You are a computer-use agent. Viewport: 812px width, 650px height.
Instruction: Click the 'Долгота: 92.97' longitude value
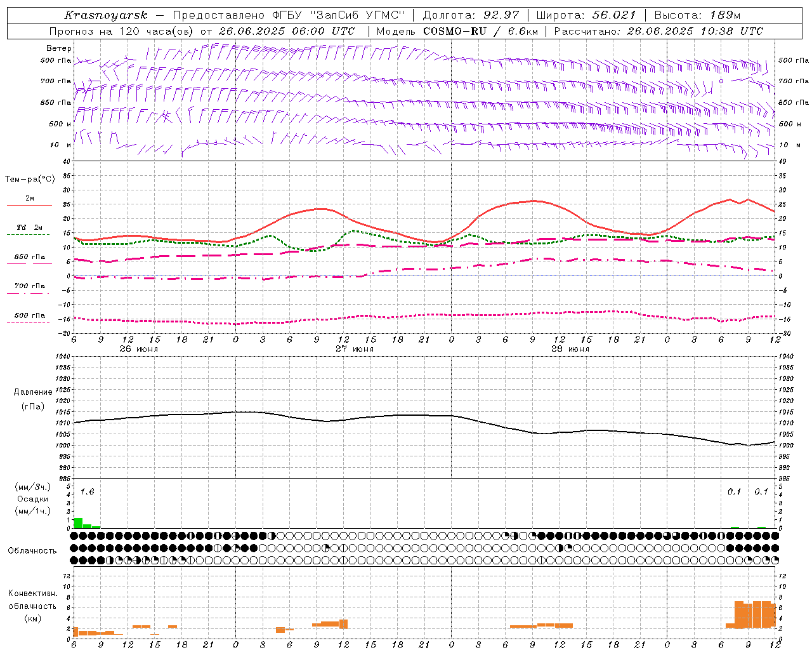point(471,15)
